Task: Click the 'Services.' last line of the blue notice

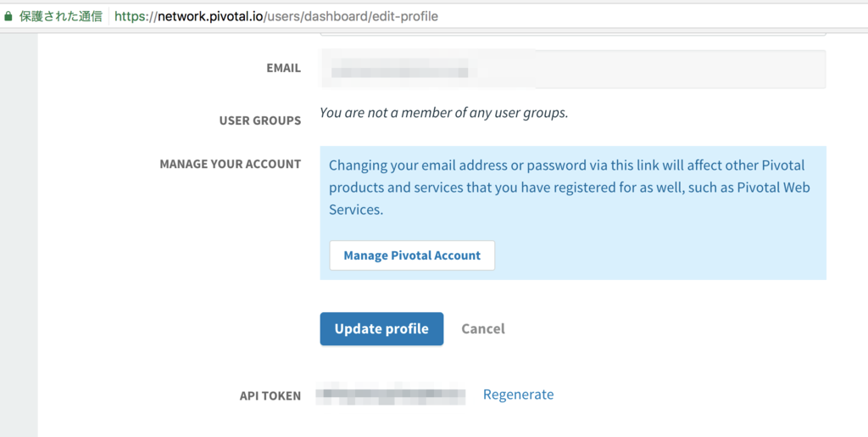Action: pos(356,210)
